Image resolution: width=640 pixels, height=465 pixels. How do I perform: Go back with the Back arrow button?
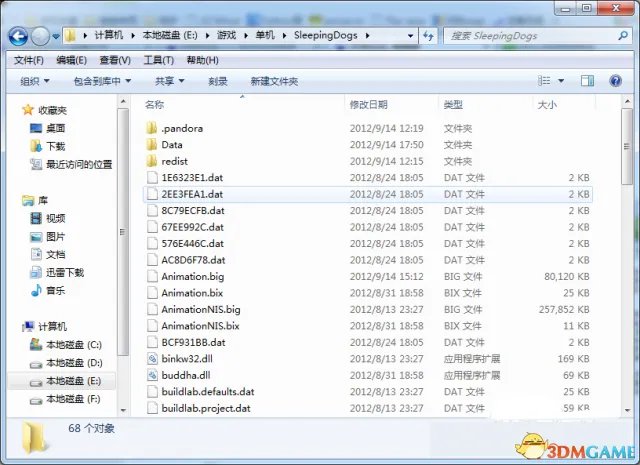tap(18, 36)
